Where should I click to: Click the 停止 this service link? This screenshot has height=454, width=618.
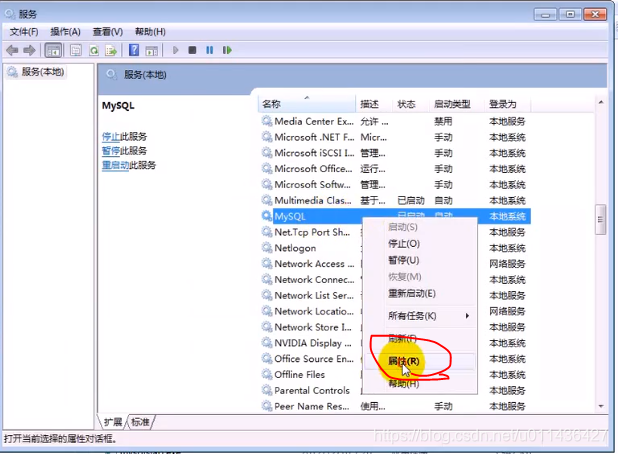point(111,137)
